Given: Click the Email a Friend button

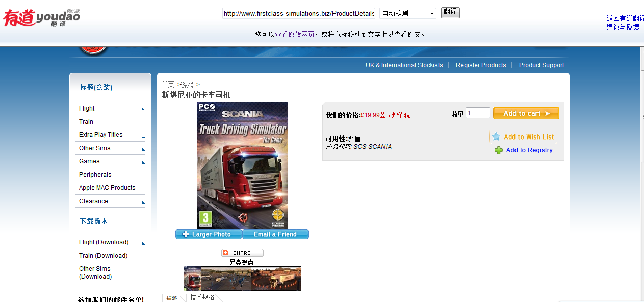Looking at the screenshot, I should pos(275,234).
